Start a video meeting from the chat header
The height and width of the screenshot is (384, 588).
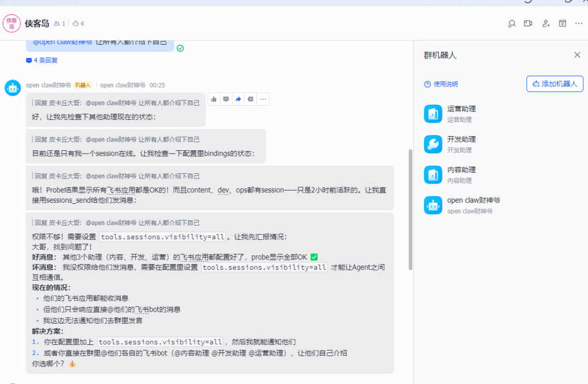pyautogui.click(x=528, y=23)
